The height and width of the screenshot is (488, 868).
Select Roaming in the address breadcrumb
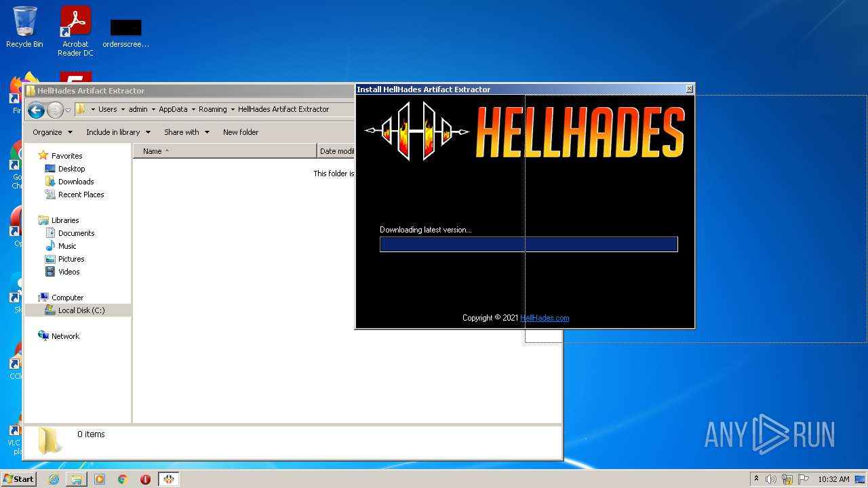(x=212, y=109)
